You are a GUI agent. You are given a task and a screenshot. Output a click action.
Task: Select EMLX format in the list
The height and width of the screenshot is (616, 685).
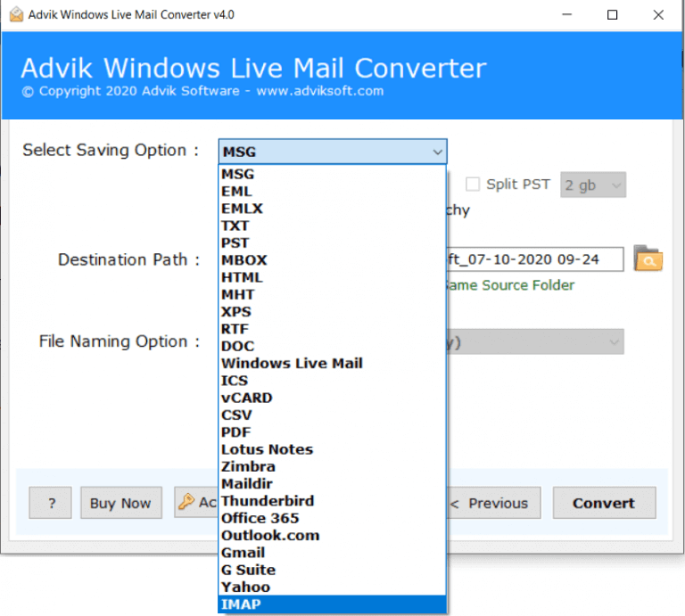click(x=332, y=209)
